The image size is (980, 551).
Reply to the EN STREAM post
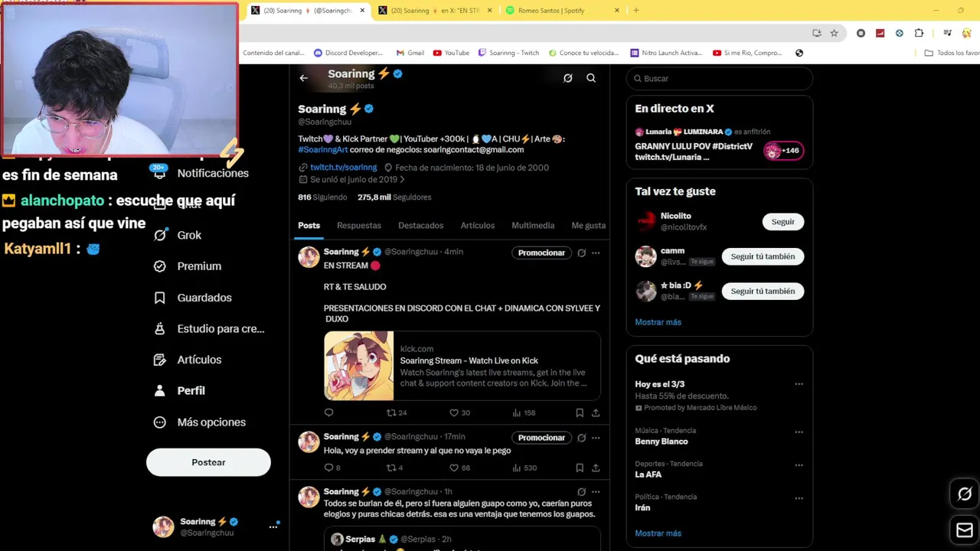(329, 412)
